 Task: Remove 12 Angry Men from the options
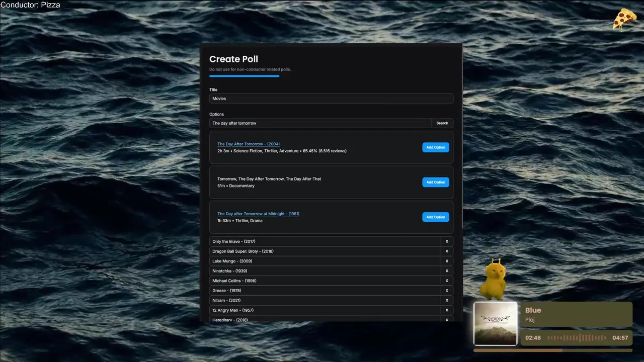(x=447, y=310)
